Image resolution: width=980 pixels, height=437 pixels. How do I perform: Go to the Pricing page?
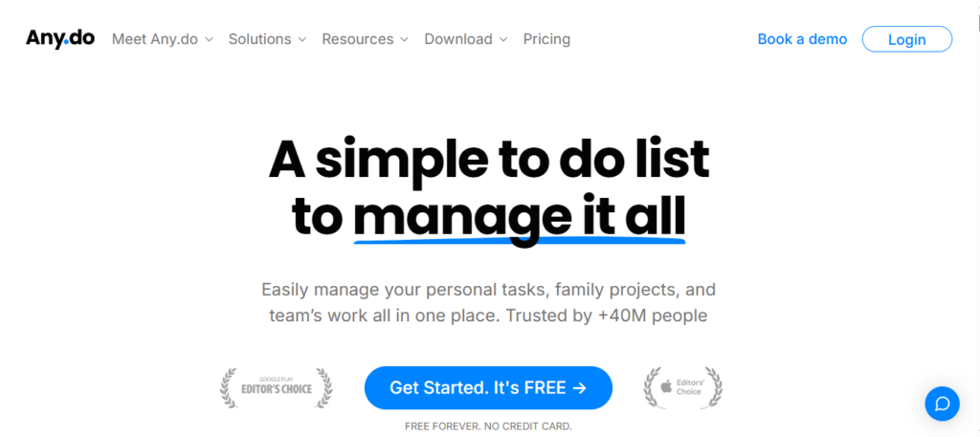pyautogui.click(x=546, y=39)
